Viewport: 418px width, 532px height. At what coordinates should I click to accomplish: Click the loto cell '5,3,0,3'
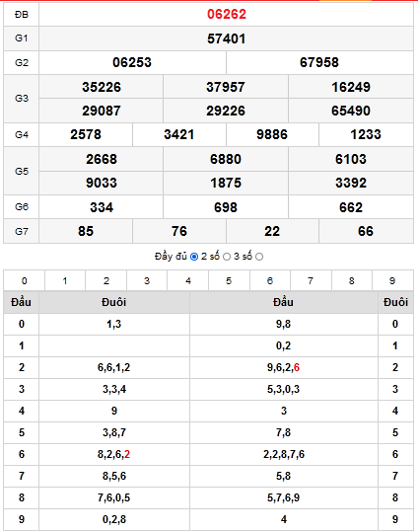pyautogui.click(x=283, y=389)
